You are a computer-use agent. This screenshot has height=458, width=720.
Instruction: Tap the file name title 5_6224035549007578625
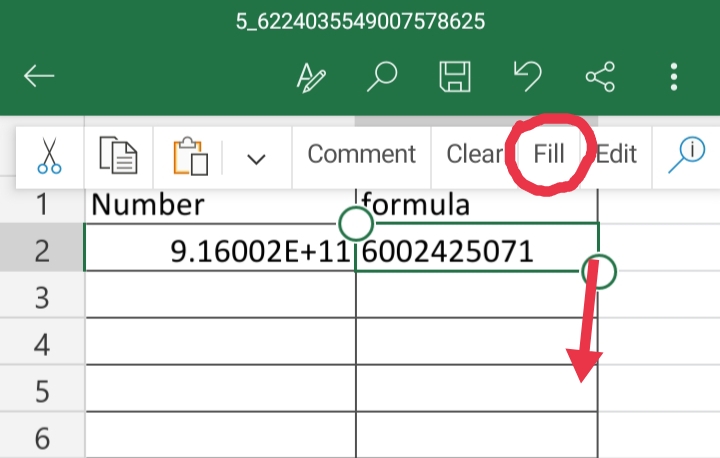pyautogui.click(x=360, y=22)
